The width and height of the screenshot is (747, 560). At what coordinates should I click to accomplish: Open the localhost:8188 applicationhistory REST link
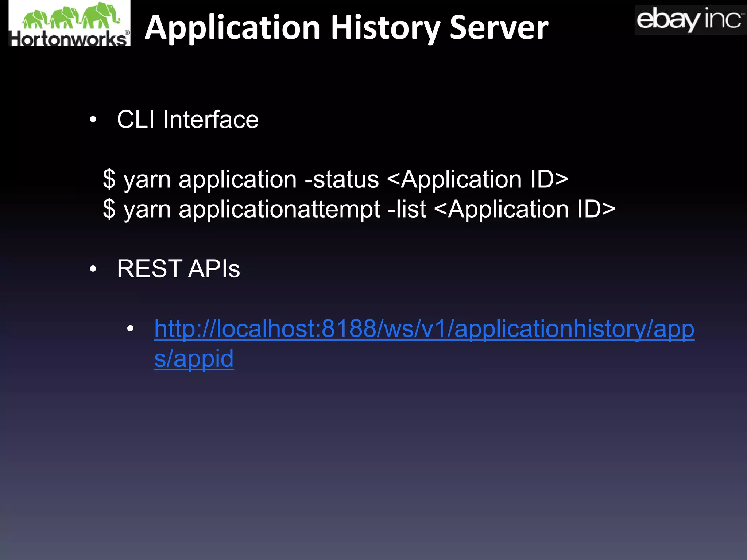[424, 343]
